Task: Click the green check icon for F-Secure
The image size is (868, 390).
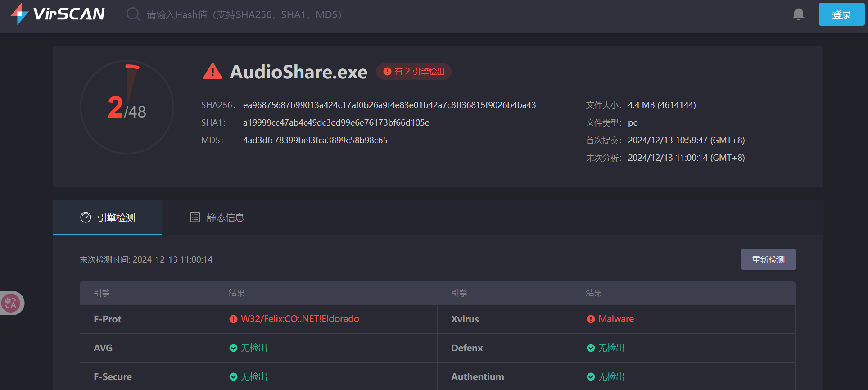Action: (x=233, y=376)
